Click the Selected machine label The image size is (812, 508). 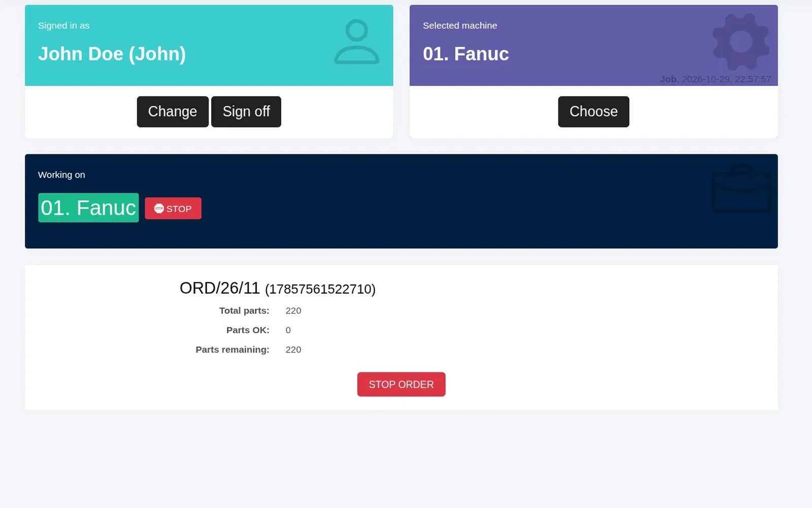[x=460, y=25]
